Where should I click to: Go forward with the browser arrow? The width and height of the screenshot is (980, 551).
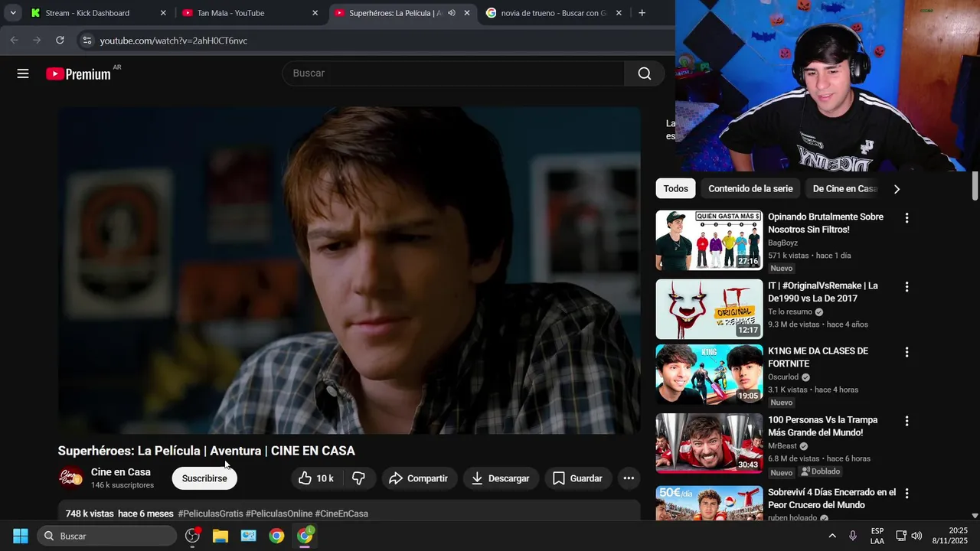(x=36, y=41)
